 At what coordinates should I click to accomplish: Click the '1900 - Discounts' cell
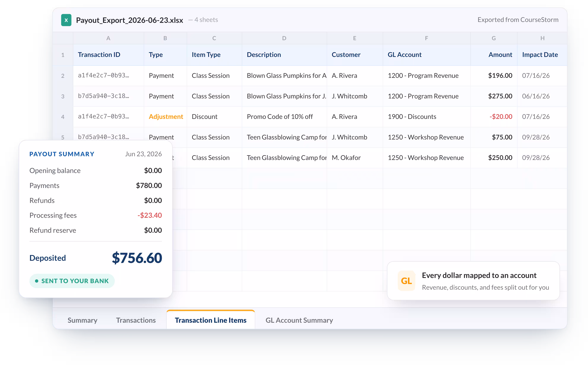point(427,117)
